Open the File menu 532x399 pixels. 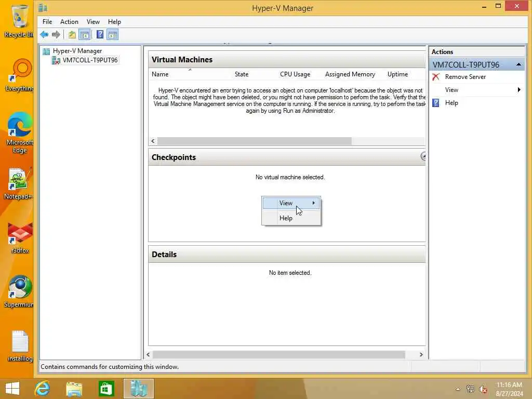click(47, 22)
